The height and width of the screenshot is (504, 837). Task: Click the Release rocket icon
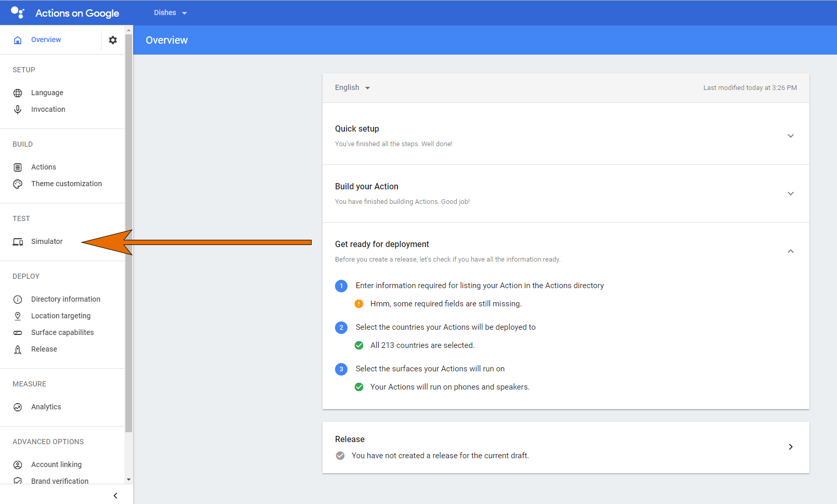[18, 350]
